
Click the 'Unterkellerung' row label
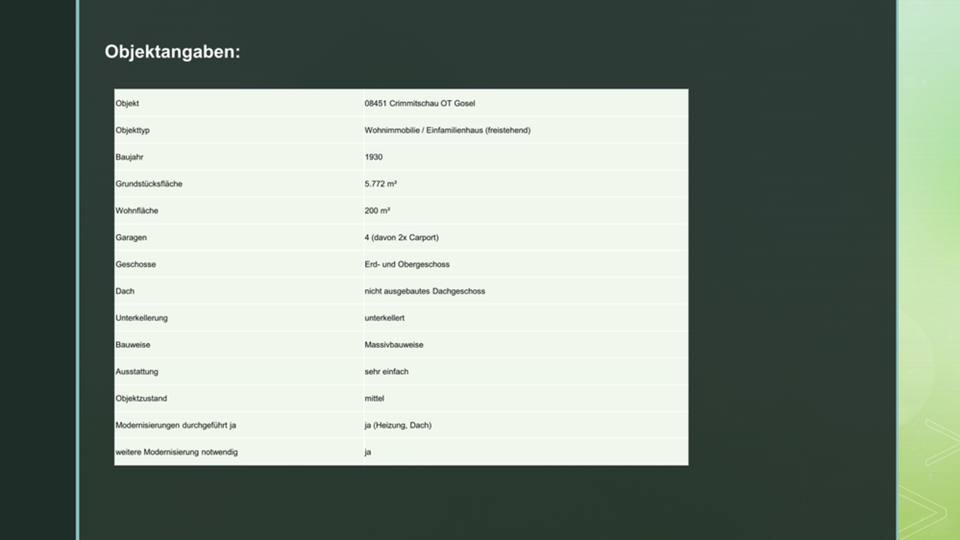click(142, 318)
